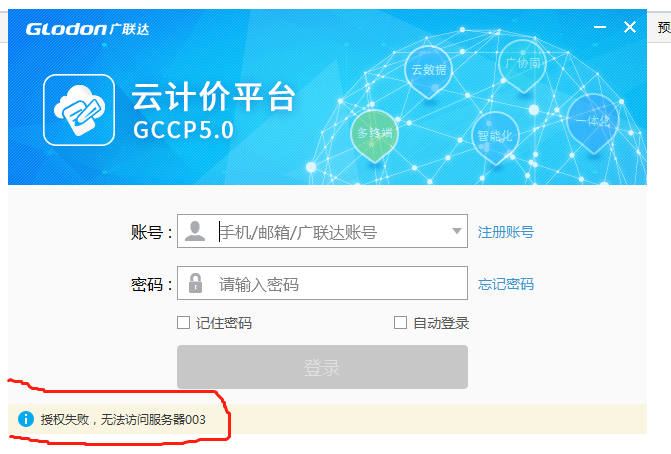Click the GCCP5.0 version text
Image resolution: width=671 pixels, height=454 pixels.
[x=184, y=129]
